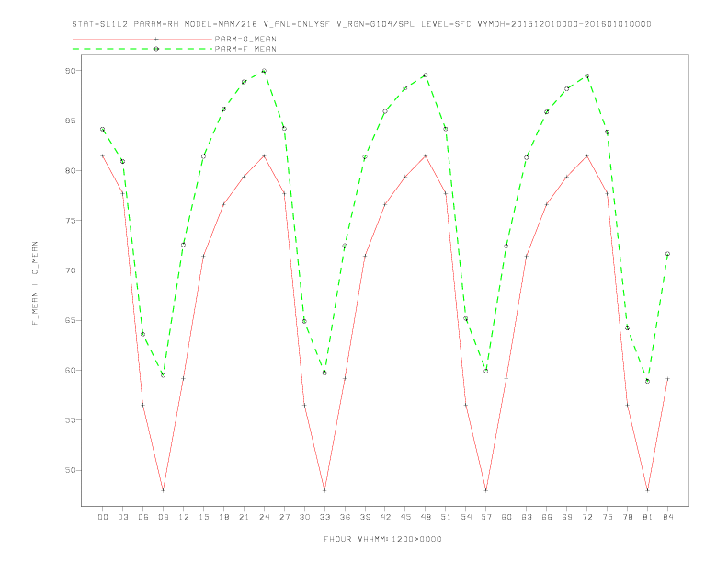This screenshot has width=728, height=563.
Task: Click the x-axis tick label 12
Action: (x=184, y=517)
